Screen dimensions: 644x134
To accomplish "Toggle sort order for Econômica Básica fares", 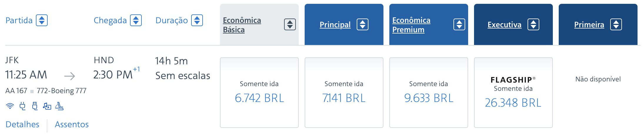I will [290, 24].
